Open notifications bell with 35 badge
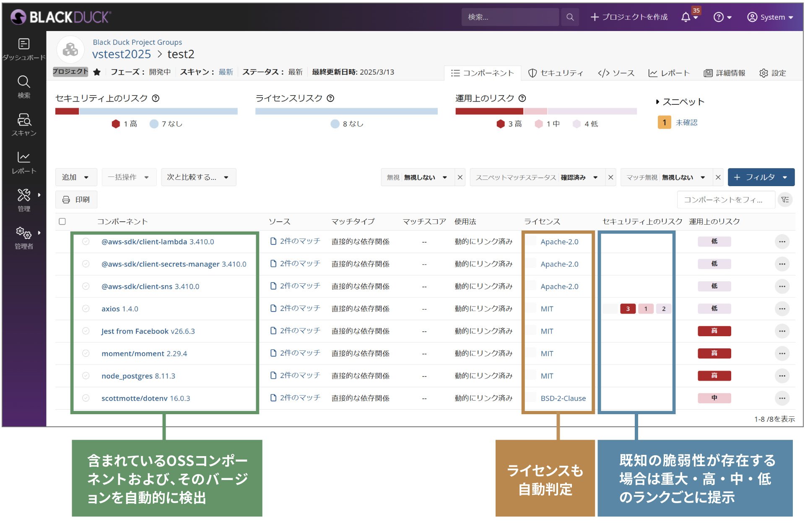This screenshot has width=805, height=532. pos(689,17)
